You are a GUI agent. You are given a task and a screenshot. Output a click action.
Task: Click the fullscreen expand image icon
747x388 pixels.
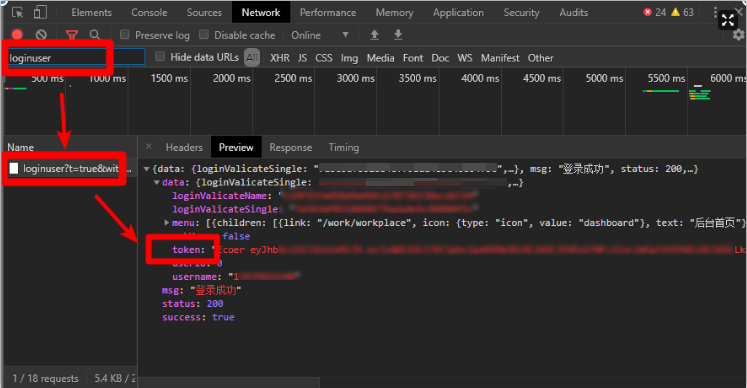click(x=727, y=20)
